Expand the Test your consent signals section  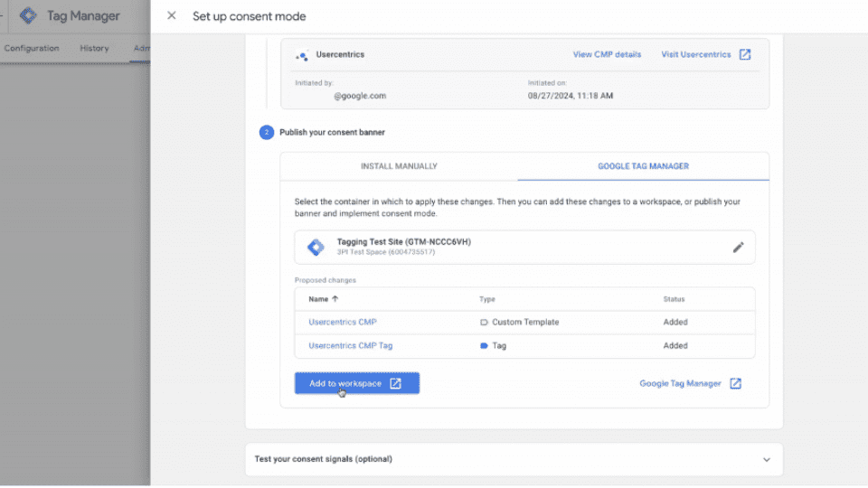click(514, 459)
